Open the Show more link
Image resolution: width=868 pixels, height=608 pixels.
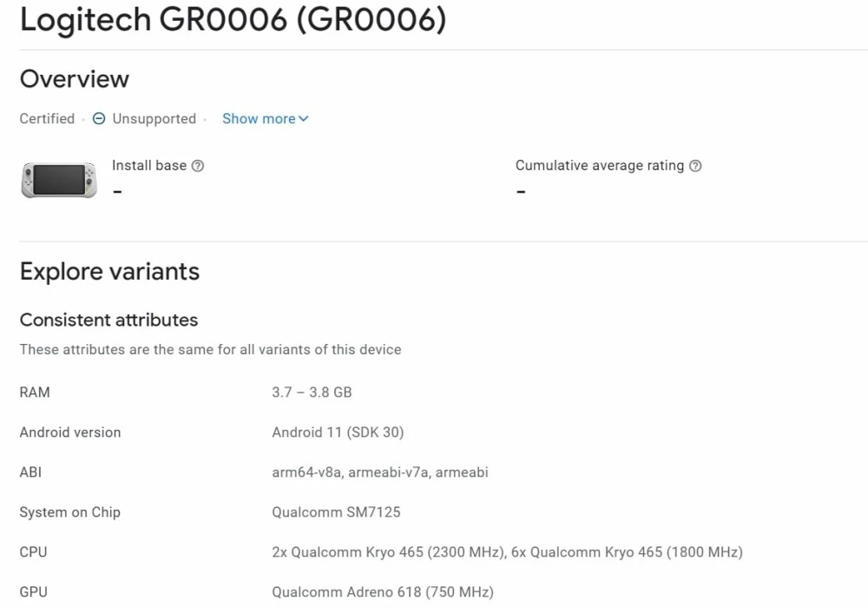259,119
